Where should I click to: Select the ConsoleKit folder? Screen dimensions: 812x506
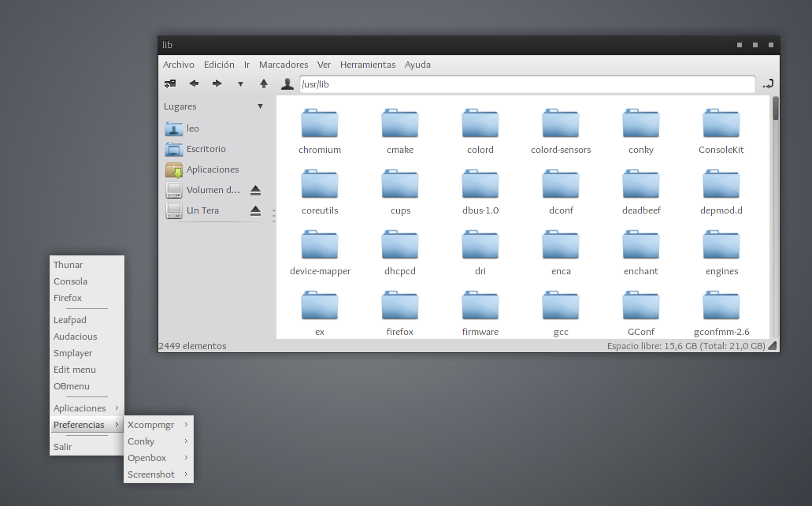(x=721, y=132)
